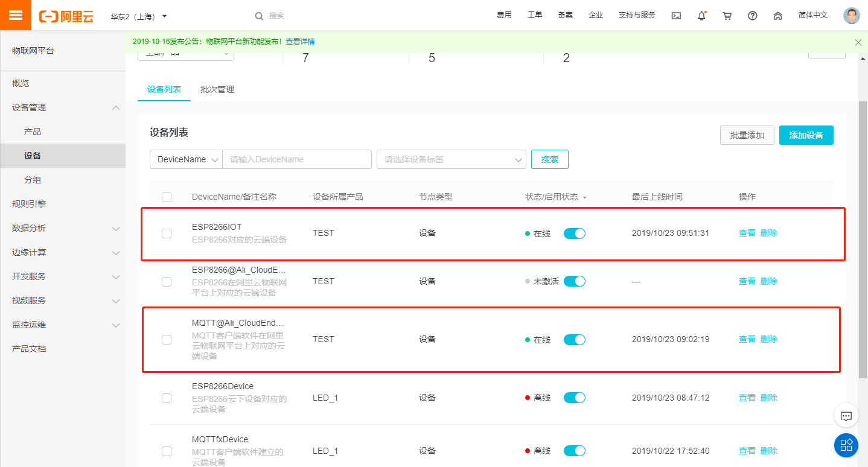Tick the MQTT@Ali_CloudEnd… row checkbox
868x467 pixels.
tap(167, 340)
